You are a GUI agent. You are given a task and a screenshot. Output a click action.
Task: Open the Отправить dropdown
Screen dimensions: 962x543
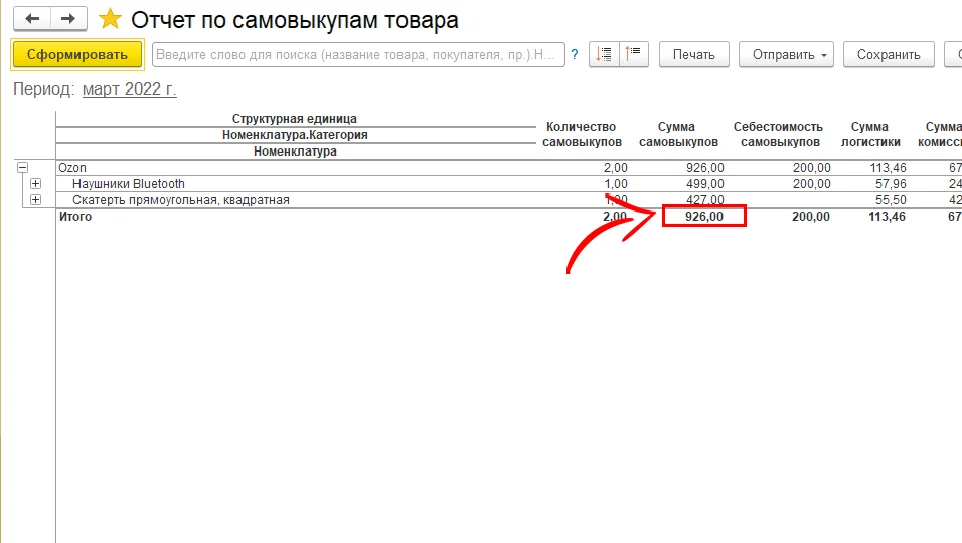coord(786,55)
